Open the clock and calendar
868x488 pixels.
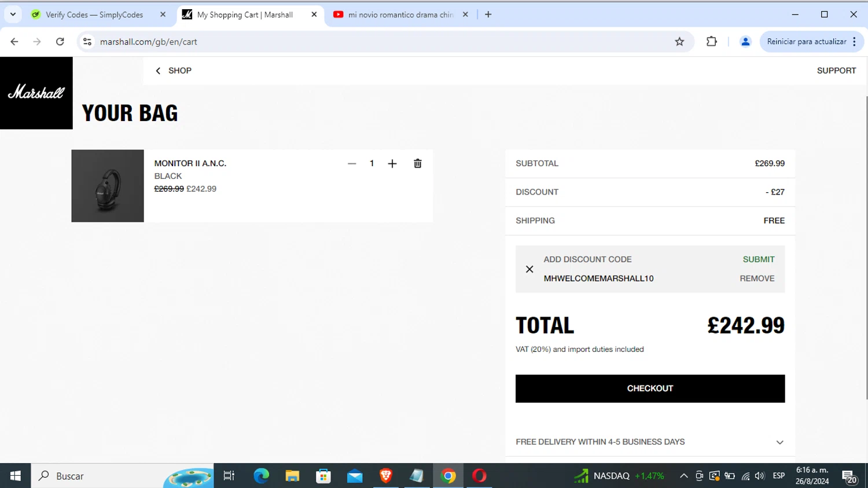pos(812,476)
